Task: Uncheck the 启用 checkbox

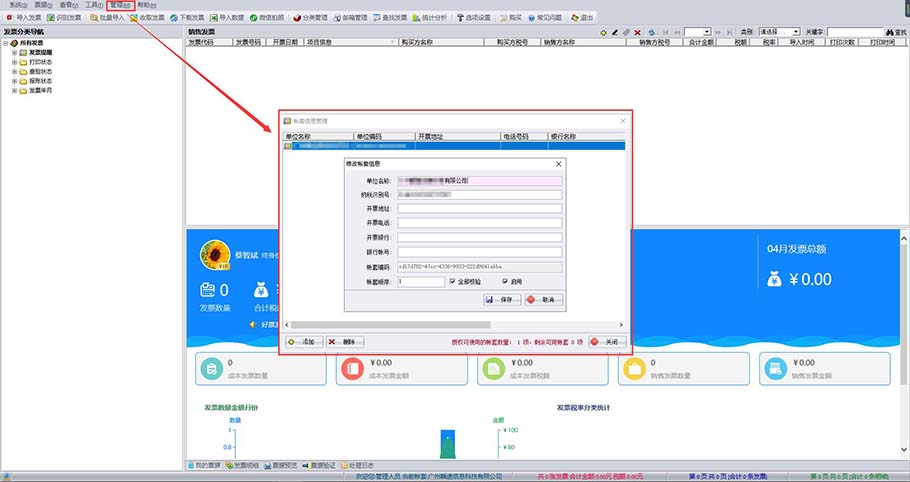Action: [x=505, y=282]
